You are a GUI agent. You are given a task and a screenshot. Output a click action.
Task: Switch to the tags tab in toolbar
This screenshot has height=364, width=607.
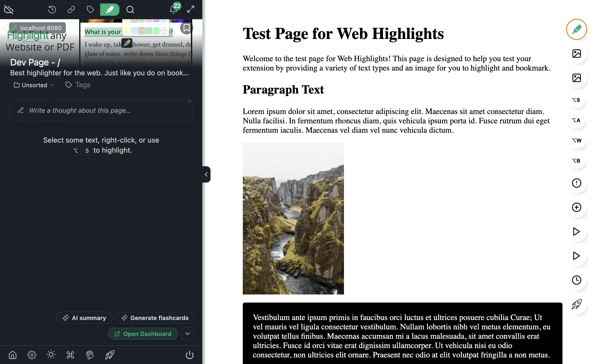click(90, 10)
